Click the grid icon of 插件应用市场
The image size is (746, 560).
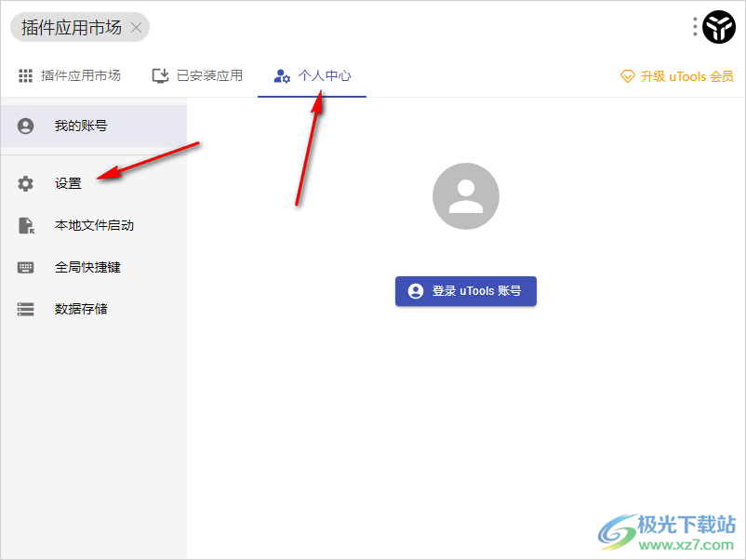[x=25, y=75]
